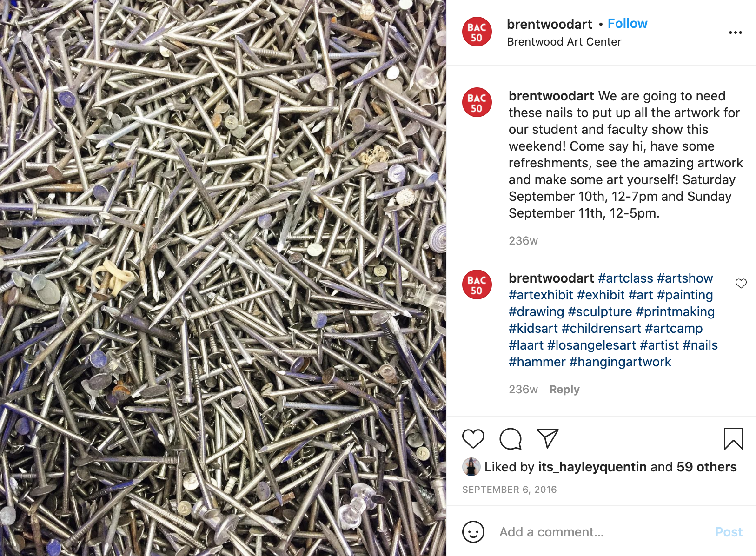
Task: Like the post with the heart icon
Action: pyautogui.click(x=473, y=439)
